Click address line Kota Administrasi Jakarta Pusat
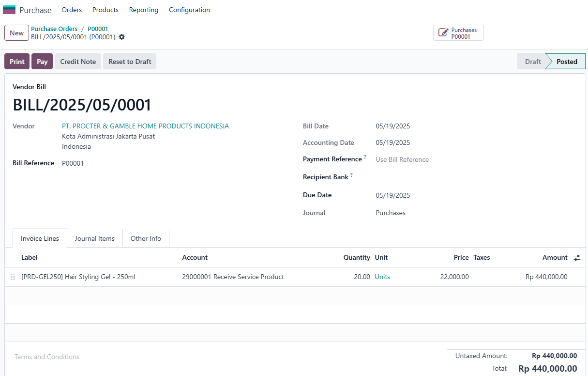The width and height of the screenshot is (588, 376). coord(108,136)
